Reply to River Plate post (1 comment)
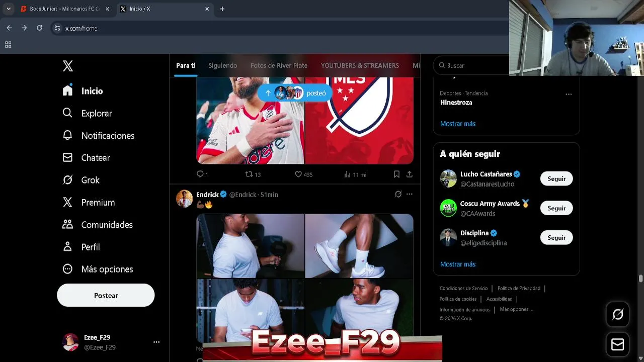Image resolution: width=644 pixels, height=362 pixels. tap(202, 174)
